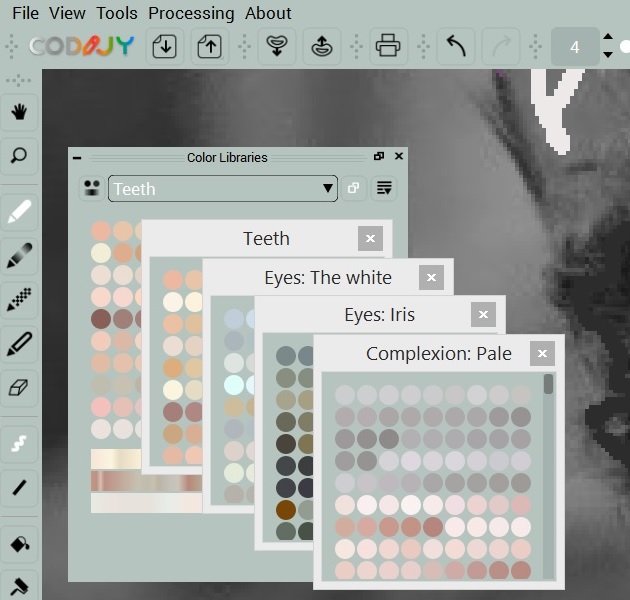Image resolution: width=630 pixels, height=600 pixels.
Task: Collapse the Color Libraries panel with the minus
Action: (x=77, y=158)
